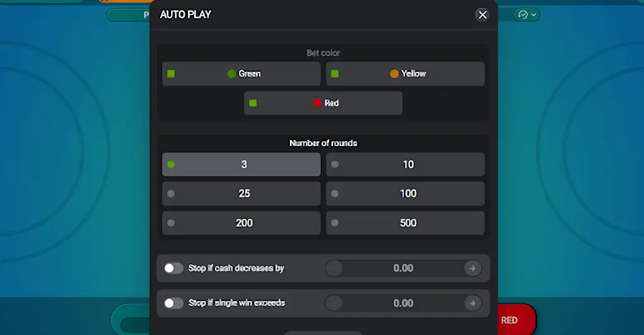Close the Auto Play dialog
This screenshot has width=644, height=335.
[x=482, y=14]
